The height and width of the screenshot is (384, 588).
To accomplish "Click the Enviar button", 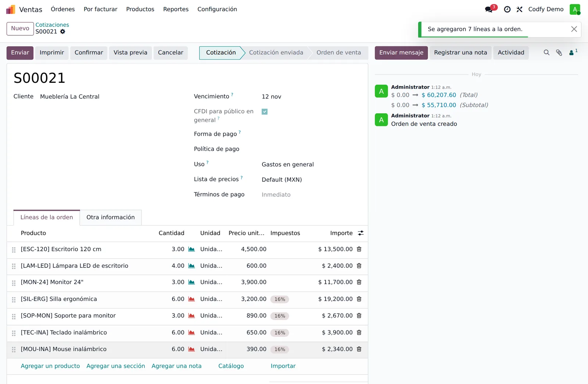I will (x=20, y=53).
